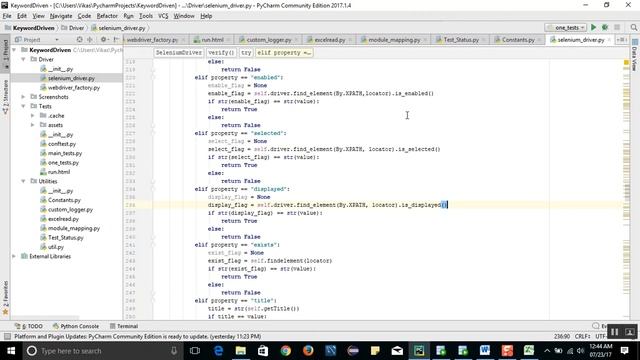This screenshot has width=640, height=360.
Task: Close the selenium_driver.py tab
Action: [x=609, y=40]
